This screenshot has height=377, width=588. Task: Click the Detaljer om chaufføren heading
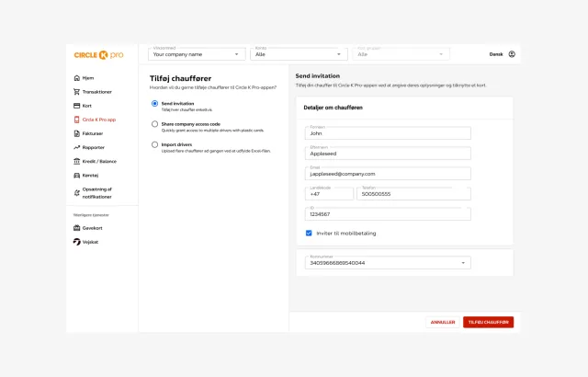pyautogui.click(x=333, y=108)
